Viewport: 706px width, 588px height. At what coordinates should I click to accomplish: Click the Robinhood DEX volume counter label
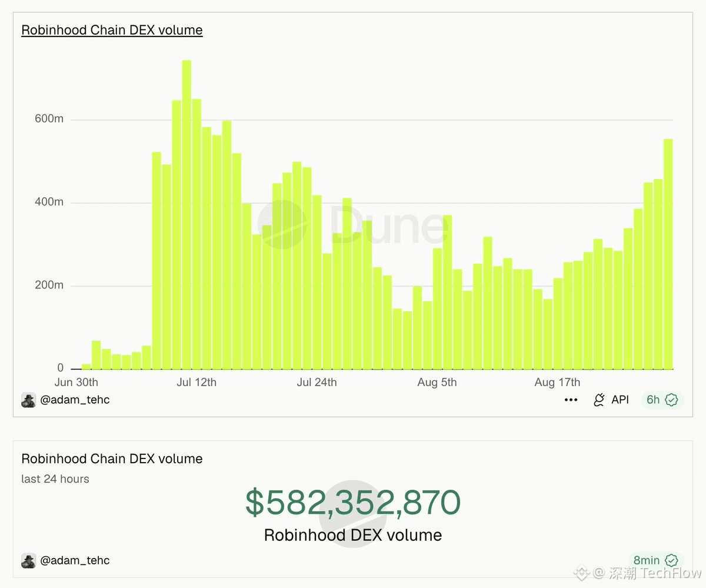click(x=353, y=535)
